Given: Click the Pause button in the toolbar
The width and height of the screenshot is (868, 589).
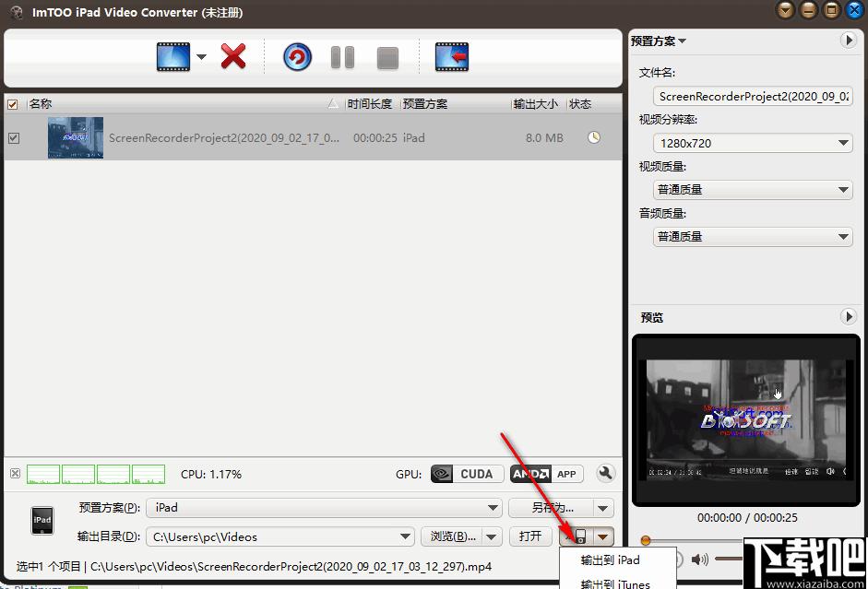Looking at the screenshot, I should [x=342, y=57].
